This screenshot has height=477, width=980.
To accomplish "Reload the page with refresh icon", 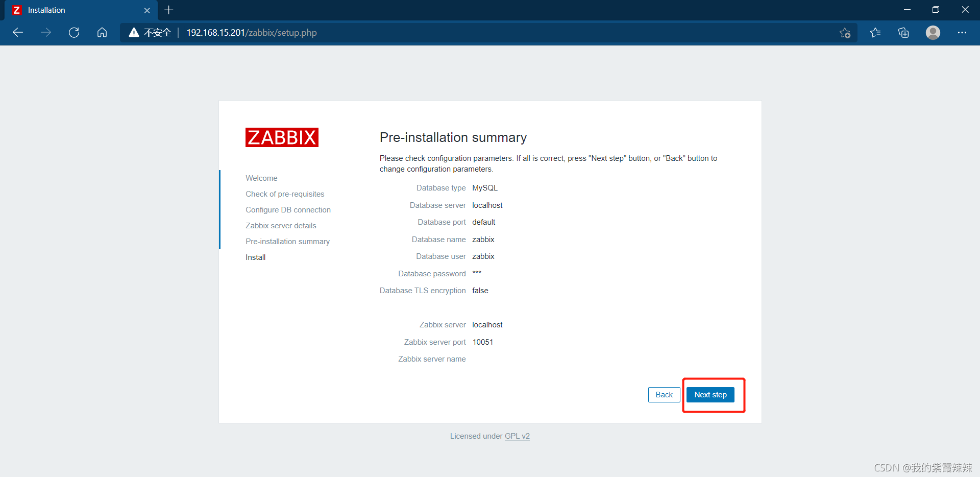I will click(x=74, y=33).
